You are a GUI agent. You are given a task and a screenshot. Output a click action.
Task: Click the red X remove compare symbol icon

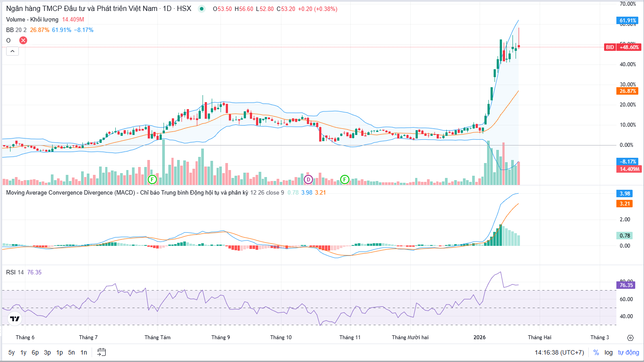click(23, 40)
